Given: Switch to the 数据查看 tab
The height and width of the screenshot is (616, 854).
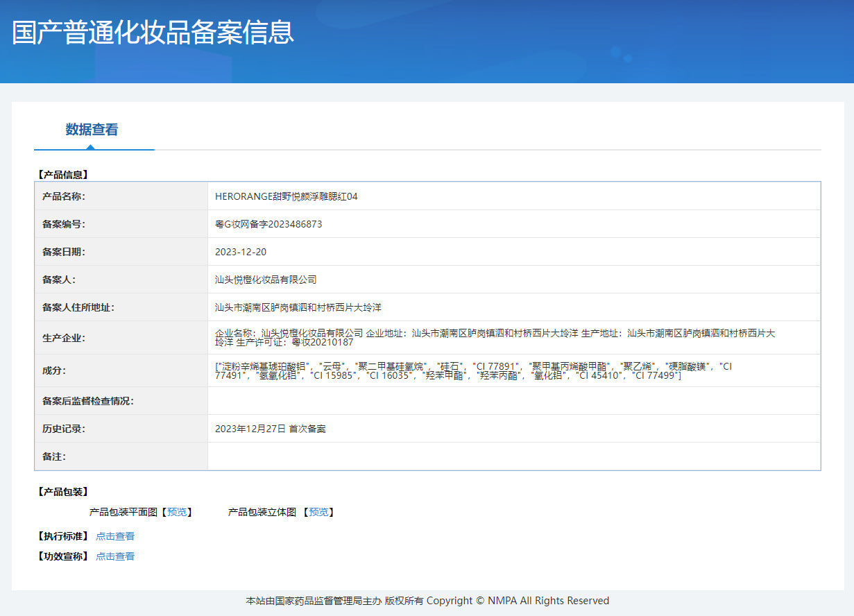Looking at the screenshot, I should point(92,130).
